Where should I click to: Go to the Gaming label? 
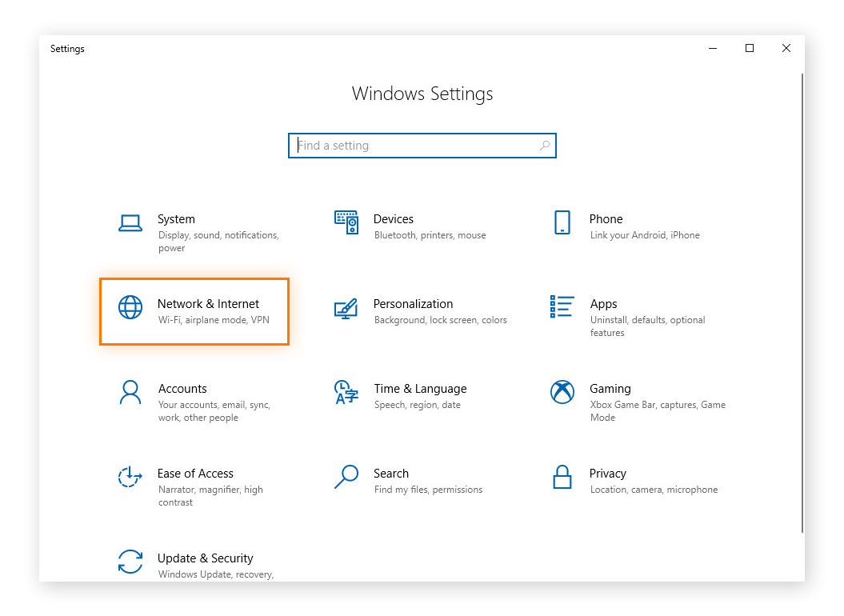(610, 389)
